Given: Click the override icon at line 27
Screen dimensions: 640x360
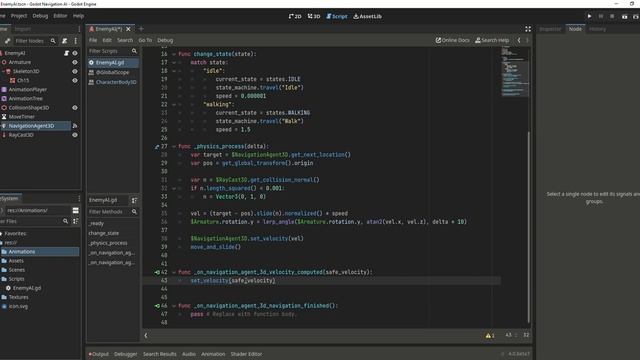Looking at the screenshot, I should click(x=157, y=147).
